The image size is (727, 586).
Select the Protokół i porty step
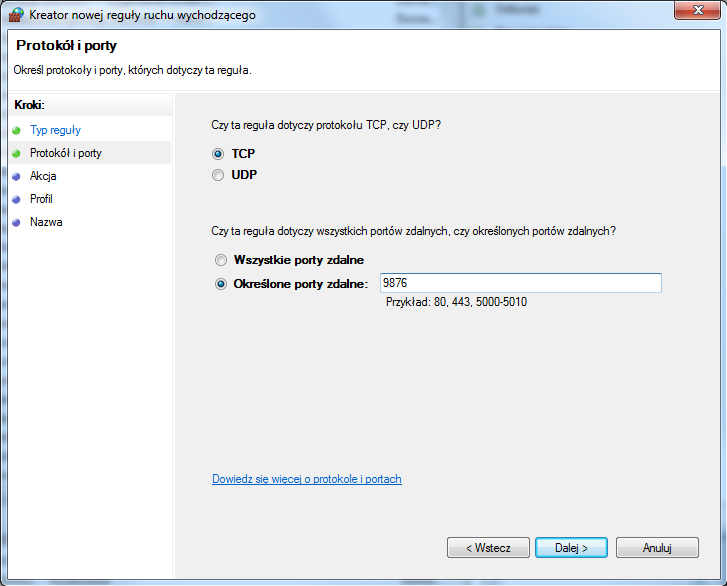tap(66, 153)
